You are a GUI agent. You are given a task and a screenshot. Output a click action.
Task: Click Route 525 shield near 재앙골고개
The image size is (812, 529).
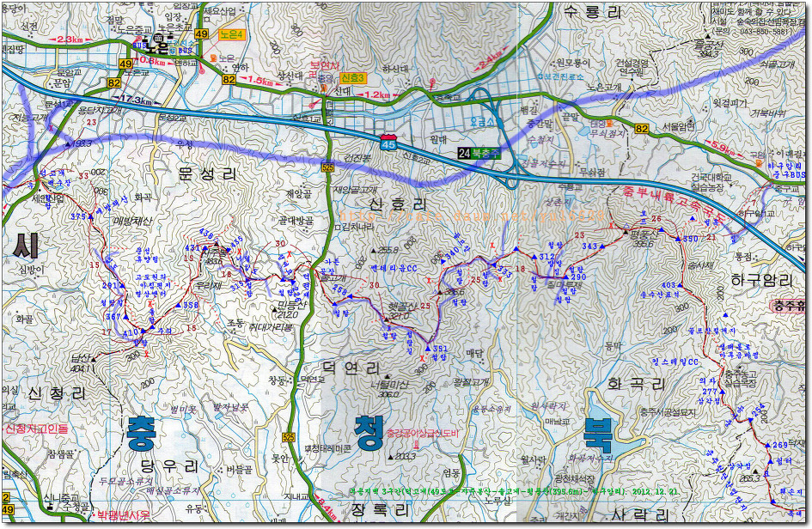point(327,167)
